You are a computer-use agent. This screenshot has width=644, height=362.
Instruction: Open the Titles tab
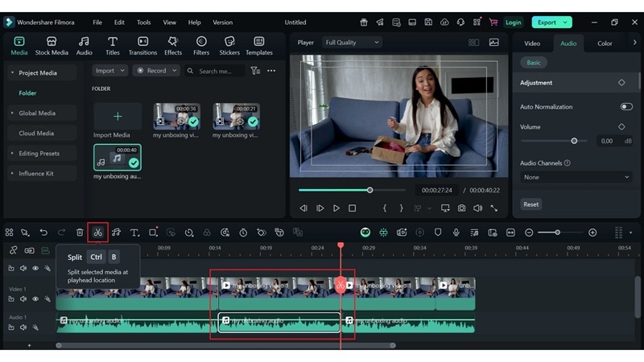[113, 46]
